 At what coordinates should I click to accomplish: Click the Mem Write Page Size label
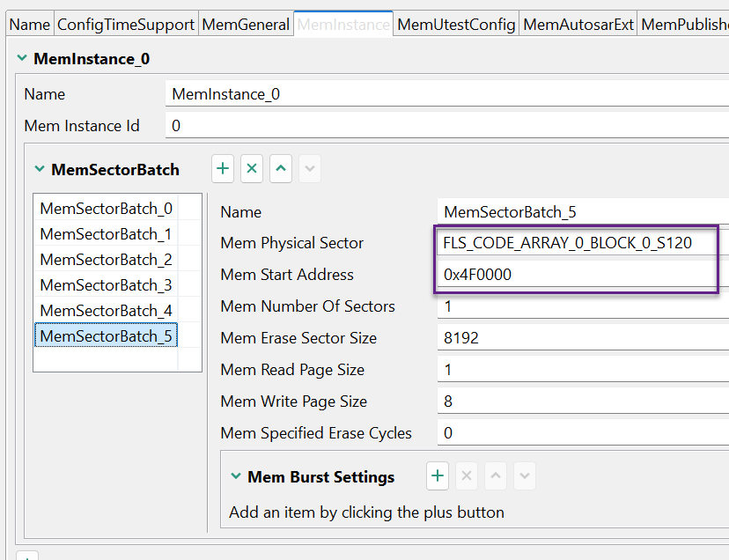point(294,402)
